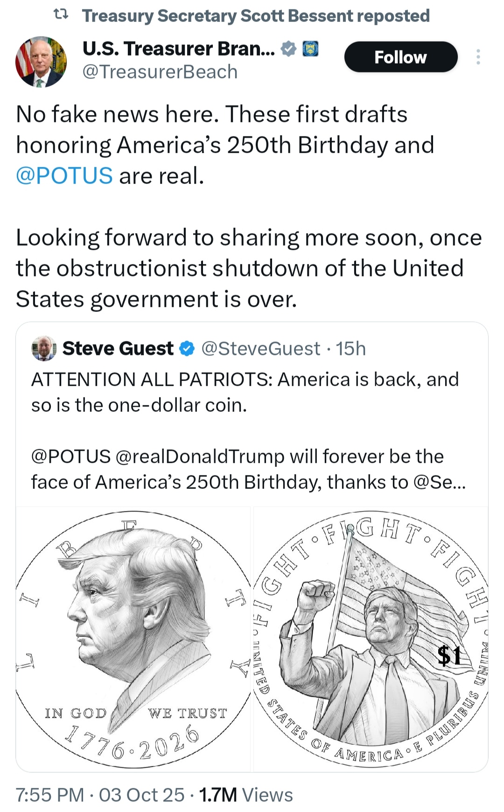
Task: Click the repost arrows icon
Action: (61, 15)
